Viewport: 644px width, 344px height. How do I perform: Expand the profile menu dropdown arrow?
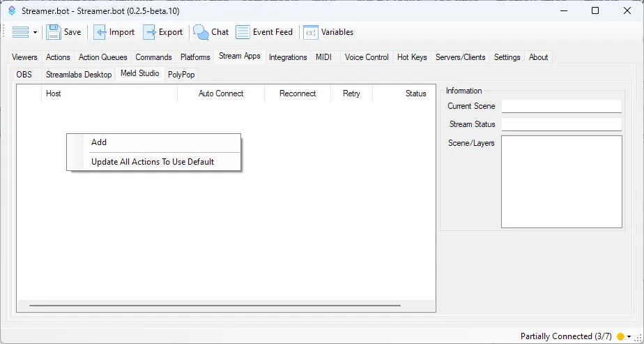pyautogui.click(x=35, y=33)
